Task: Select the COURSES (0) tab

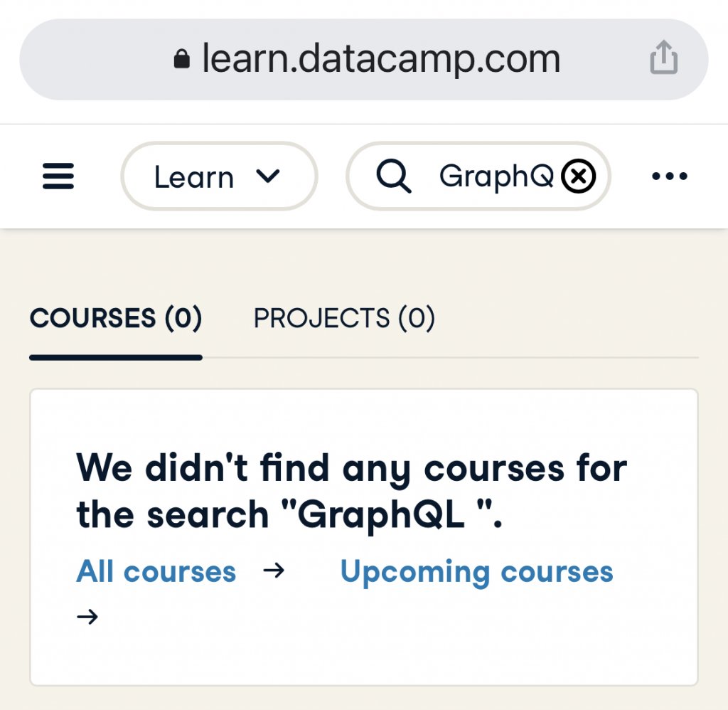Action: click(x=116, y=319)
